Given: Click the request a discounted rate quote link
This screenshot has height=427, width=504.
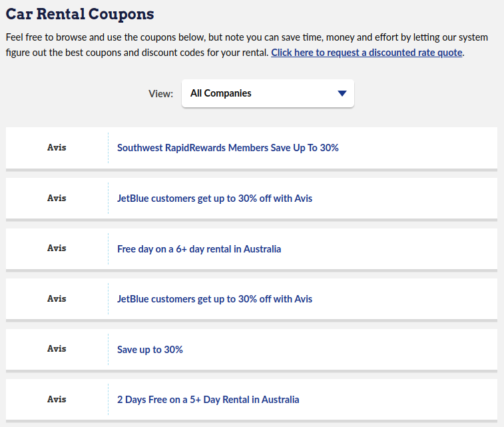Looking at the screenshot, I should (x=366, y=53).
